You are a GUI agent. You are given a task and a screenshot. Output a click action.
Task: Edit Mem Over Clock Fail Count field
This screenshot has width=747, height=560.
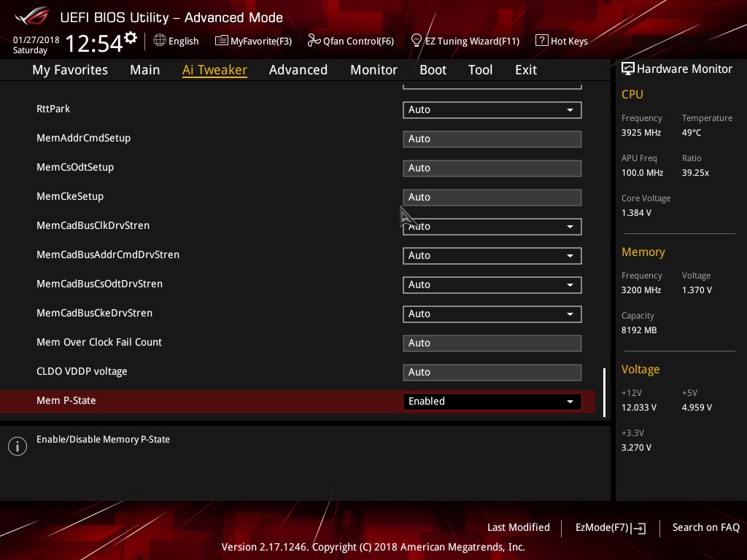pos(492,343)
